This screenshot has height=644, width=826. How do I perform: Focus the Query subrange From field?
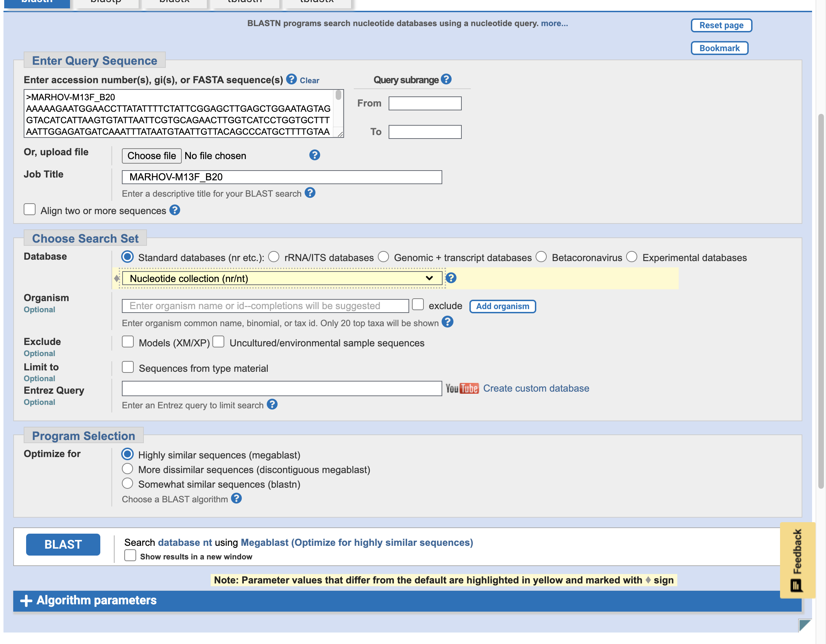tap(425, 103)
